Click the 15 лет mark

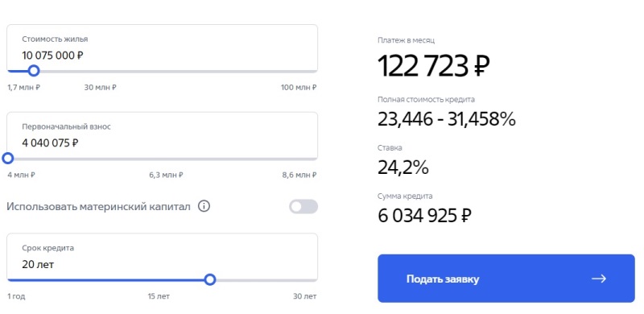tap(159, 296)
